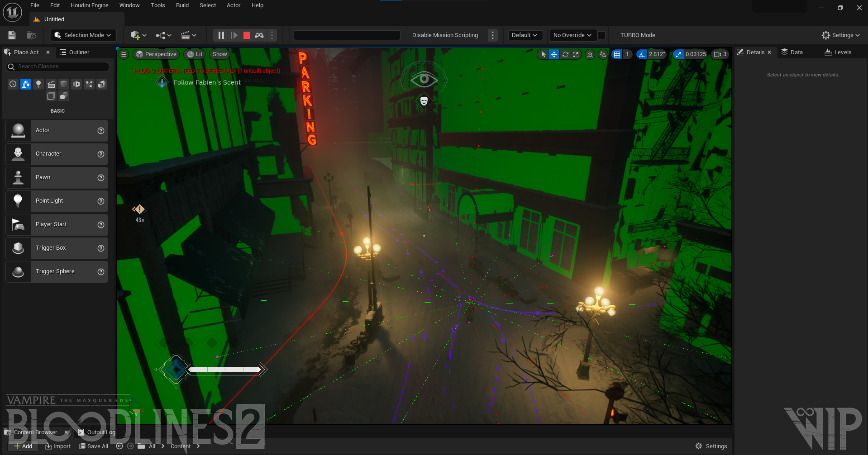The height and width of the screenshot is (455, 868).
Task: Select the Move transform tool
Action: [x=554, y=54]
